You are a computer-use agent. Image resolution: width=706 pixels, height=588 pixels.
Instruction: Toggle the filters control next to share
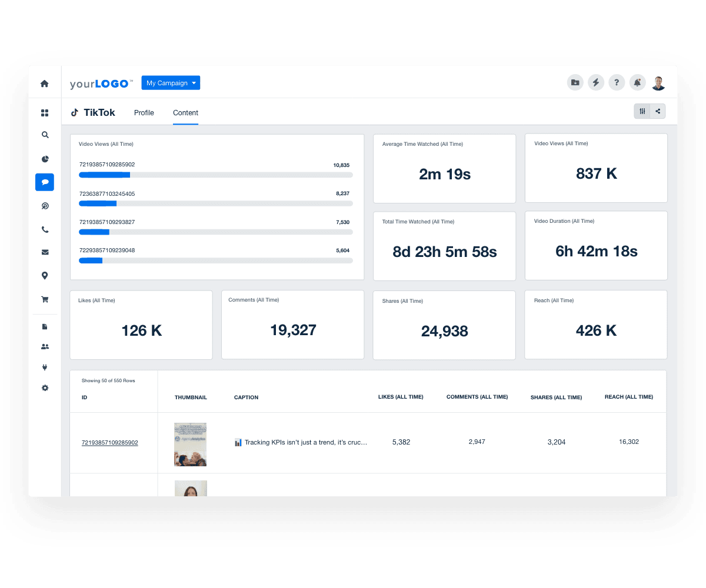[642, 111]
